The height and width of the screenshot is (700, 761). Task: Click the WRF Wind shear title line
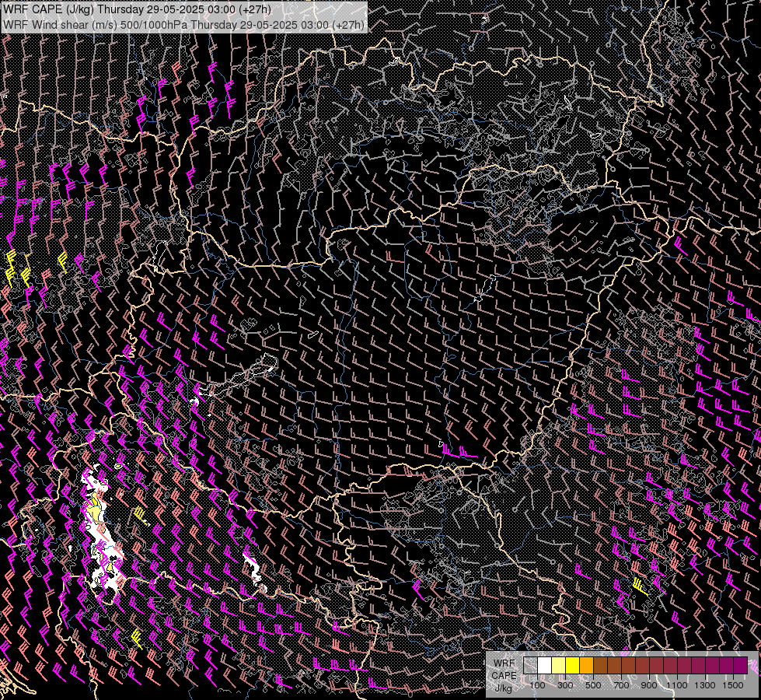184,24
